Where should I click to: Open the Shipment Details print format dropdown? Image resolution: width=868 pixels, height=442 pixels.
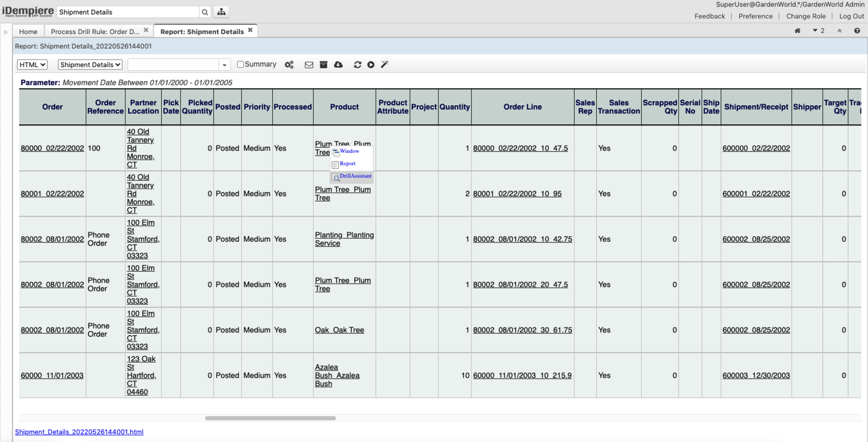click(x=90, y=65)
